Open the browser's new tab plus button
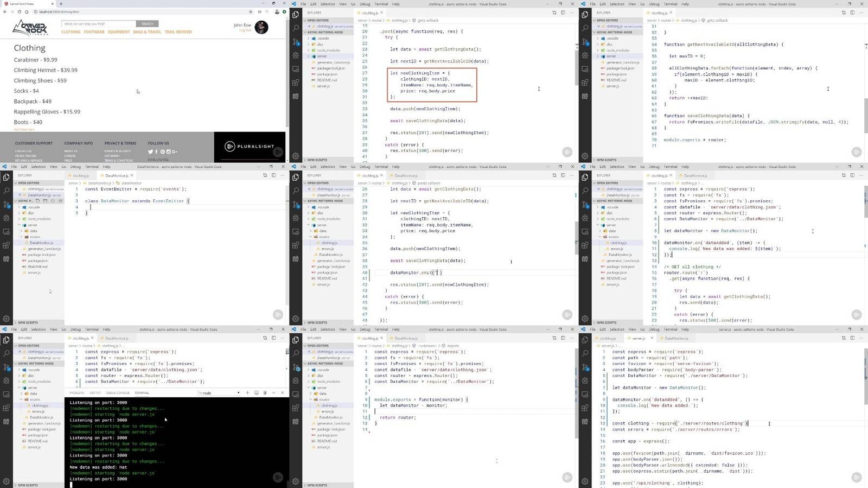Viewport: 868px width, 488px height. click(x=61, y=4)
